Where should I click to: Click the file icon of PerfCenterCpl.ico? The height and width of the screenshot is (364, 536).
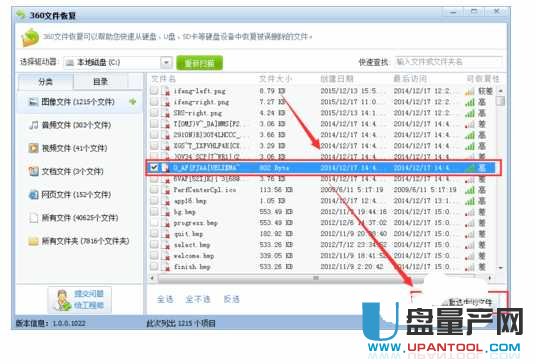coord(165,190)
